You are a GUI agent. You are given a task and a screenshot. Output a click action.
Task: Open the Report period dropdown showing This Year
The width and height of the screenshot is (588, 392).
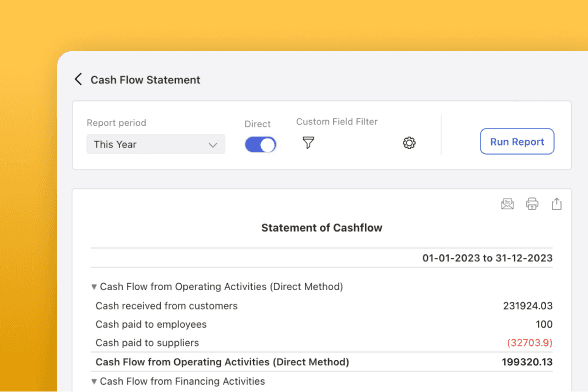156,144
